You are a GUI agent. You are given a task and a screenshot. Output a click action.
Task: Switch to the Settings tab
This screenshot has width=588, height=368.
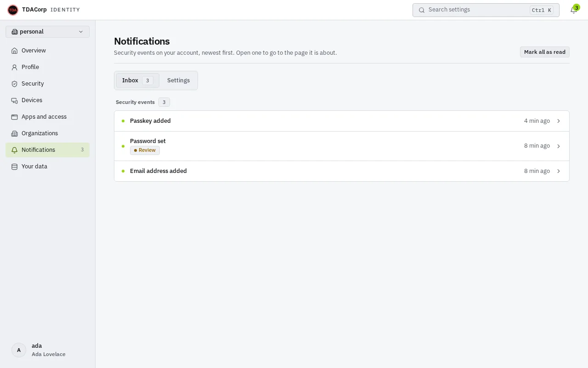178,80
